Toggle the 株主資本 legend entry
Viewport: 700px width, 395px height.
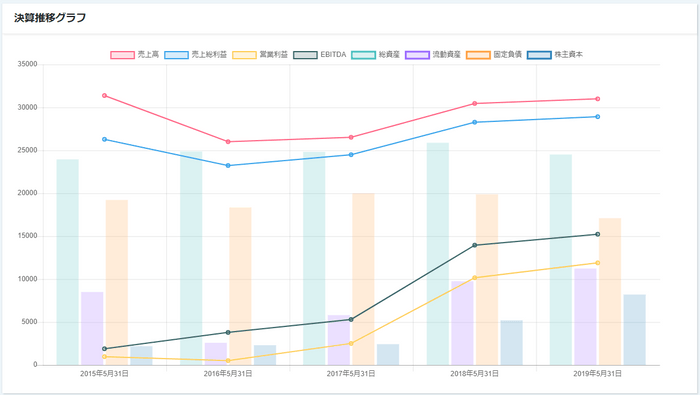tap(555, 55)
